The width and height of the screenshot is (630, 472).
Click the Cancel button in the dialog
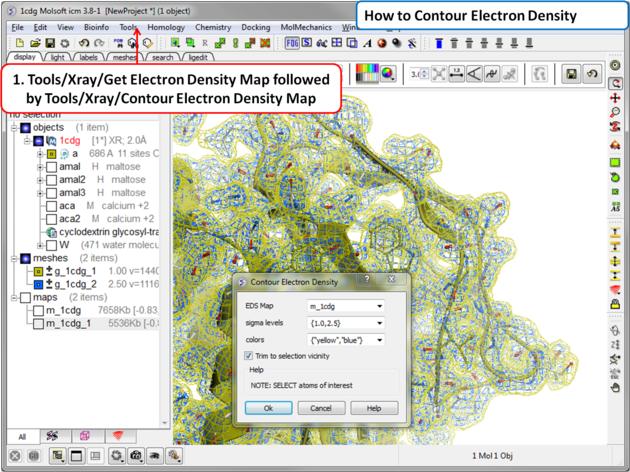click(321, 408)
